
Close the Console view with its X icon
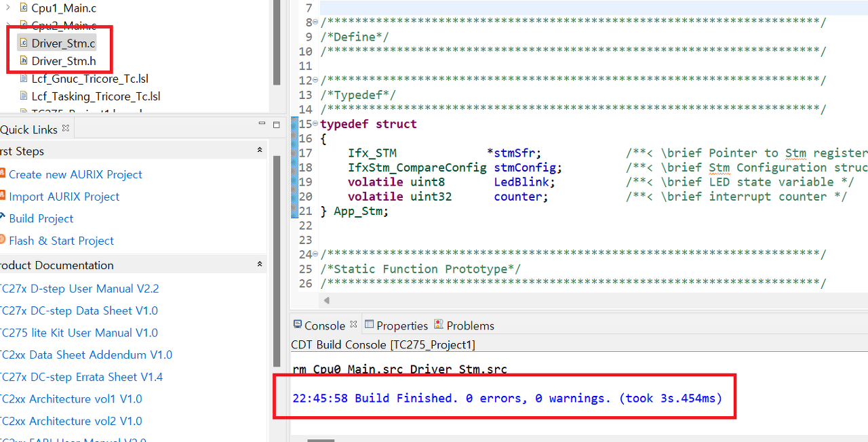click(353, 325)
